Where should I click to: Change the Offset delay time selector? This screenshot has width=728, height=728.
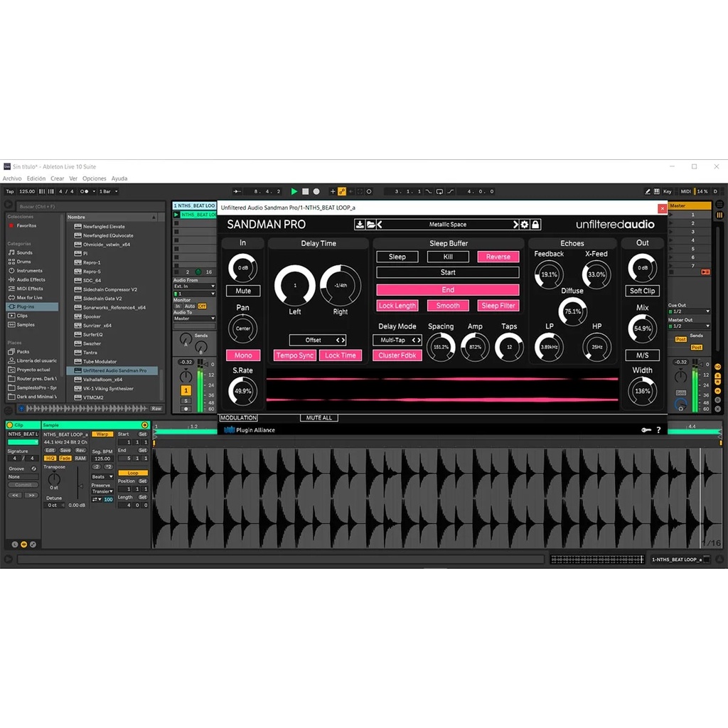click(318, 341)
